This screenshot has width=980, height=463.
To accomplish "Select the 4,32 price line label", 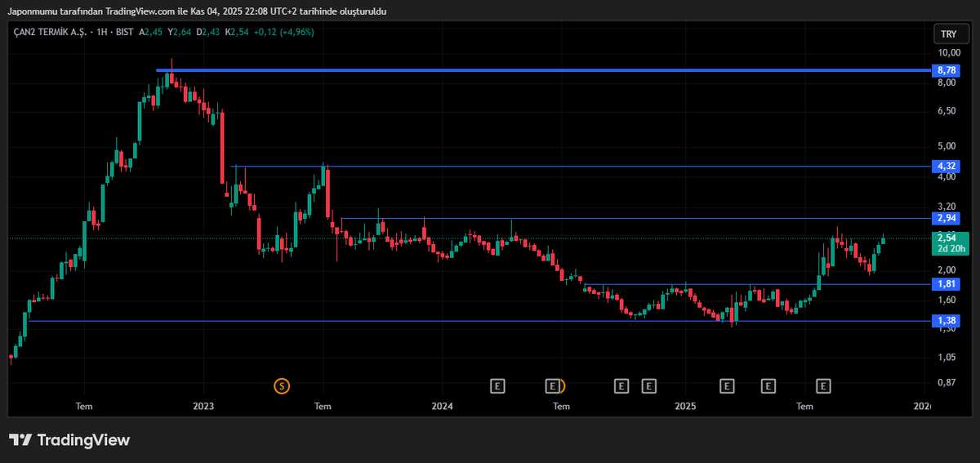I will pos(948,167).
